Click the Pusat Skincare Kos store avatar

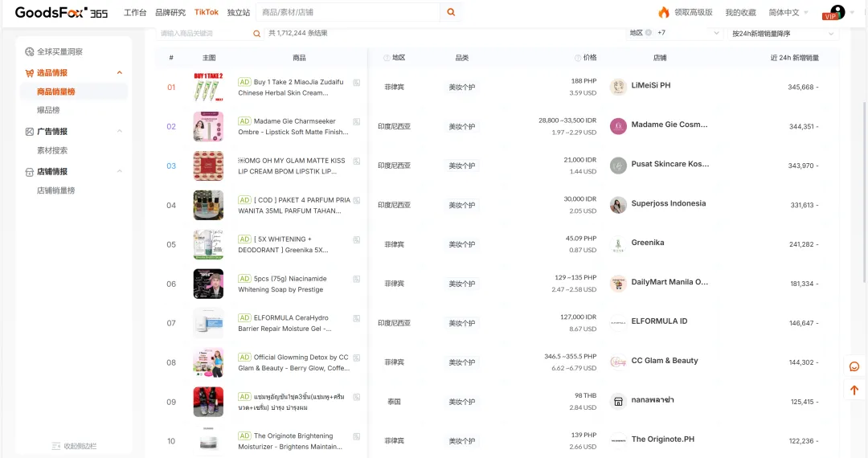pyautogui.click(x=618, y=166)
